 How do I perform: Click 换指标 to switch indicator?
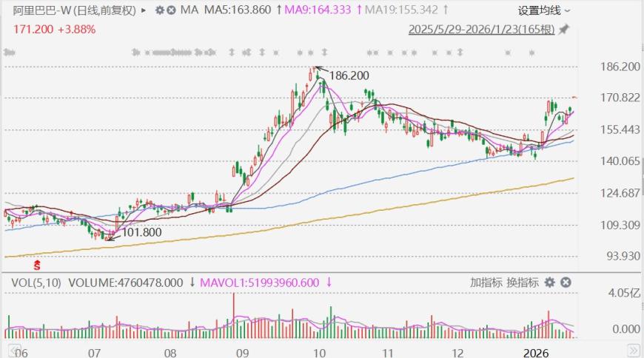click(x=523, y=283)
